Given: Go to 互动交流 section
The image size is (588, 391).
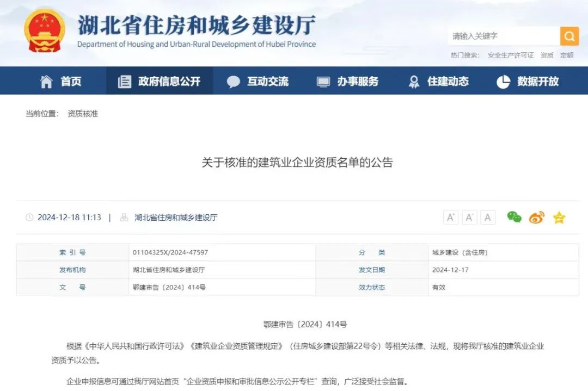Looking at the screenshot, I should tap(258, 82).
